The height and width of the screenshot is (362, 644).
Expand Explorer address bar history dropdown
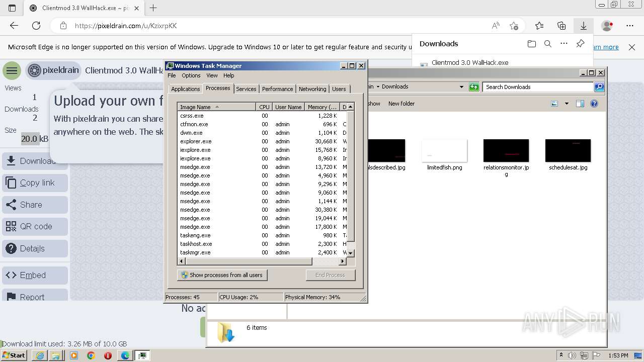(461, 87)
